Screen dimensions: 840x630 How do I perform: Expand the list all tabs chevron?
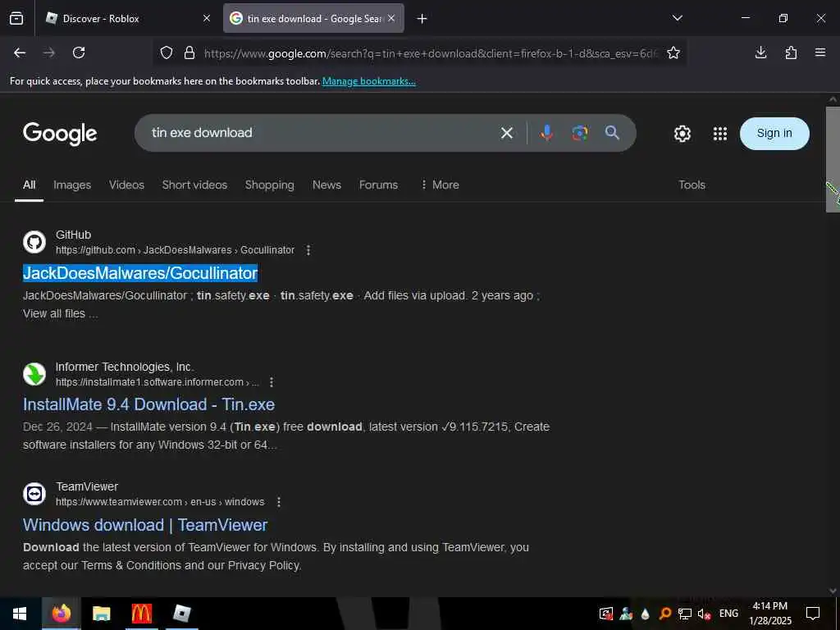(x=677, y=18)
